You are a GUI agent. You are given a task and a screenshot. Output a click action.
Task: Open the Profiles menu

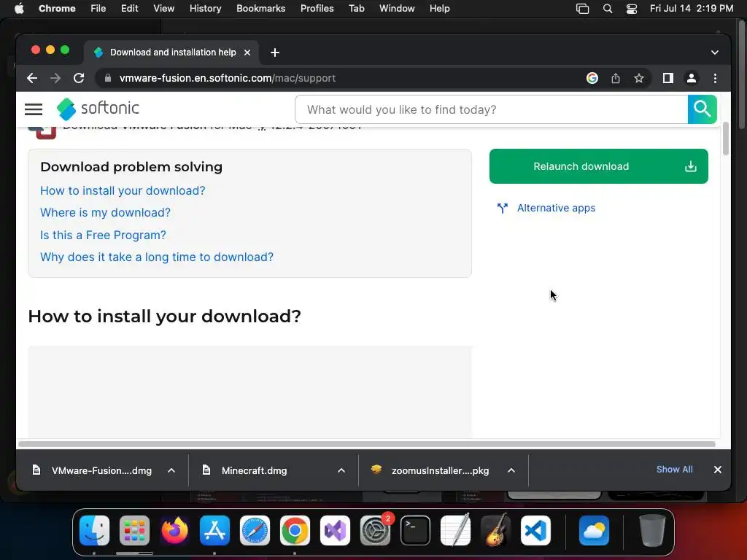tap(317, 9)
